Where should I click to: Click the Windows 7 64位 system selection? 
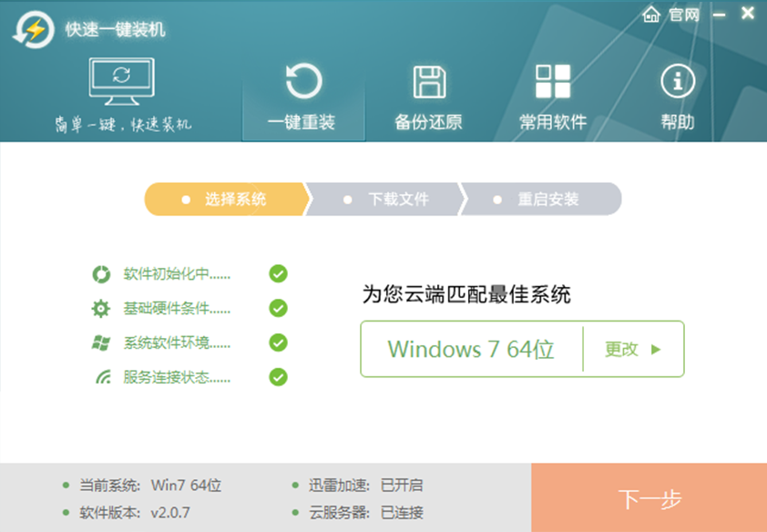click(x=471, y=349)
